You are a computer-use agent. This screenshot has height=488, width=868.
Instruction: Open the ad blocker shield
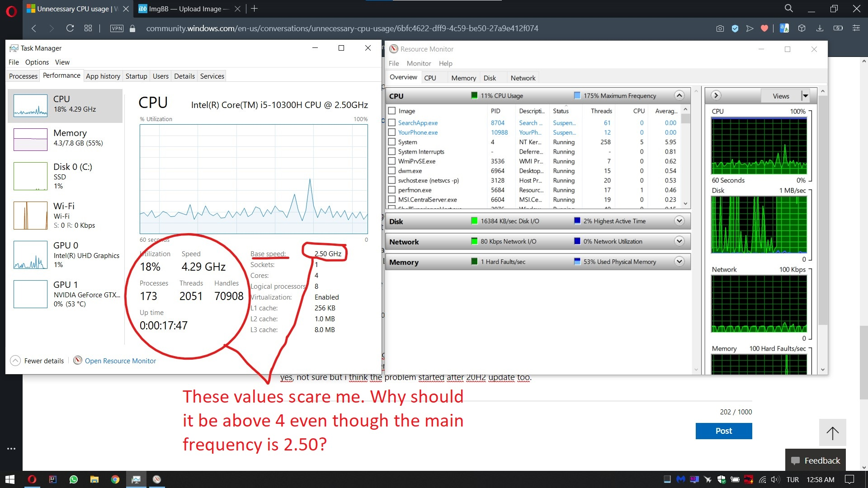pos(735,28)
